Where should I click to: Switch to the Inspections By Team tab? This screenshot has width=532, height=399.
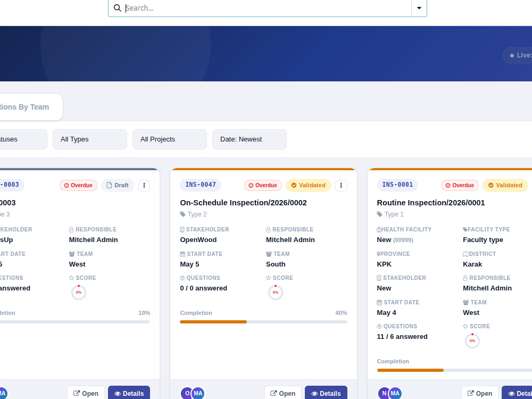(30, 107)
